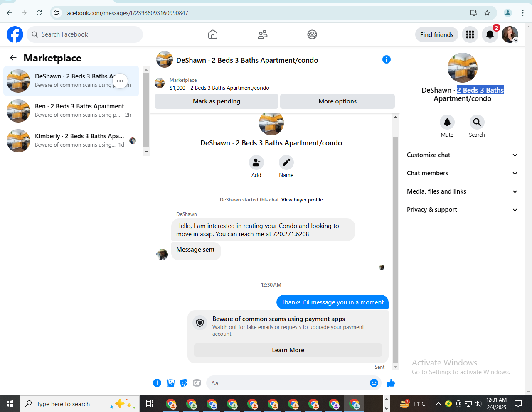
Task: Open the notifications bell icon
Action: 490,34
